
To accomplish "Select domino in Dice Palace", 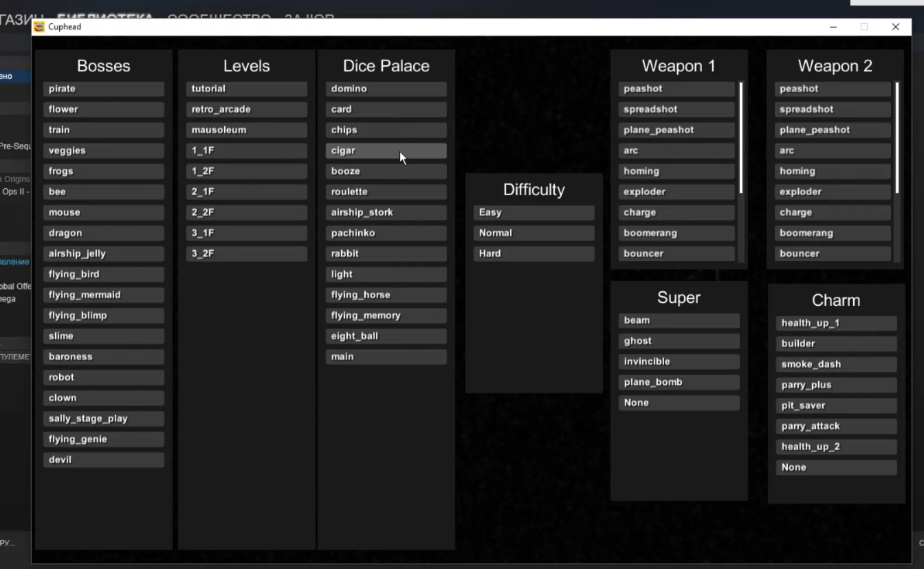I will (x=386, y=89).
